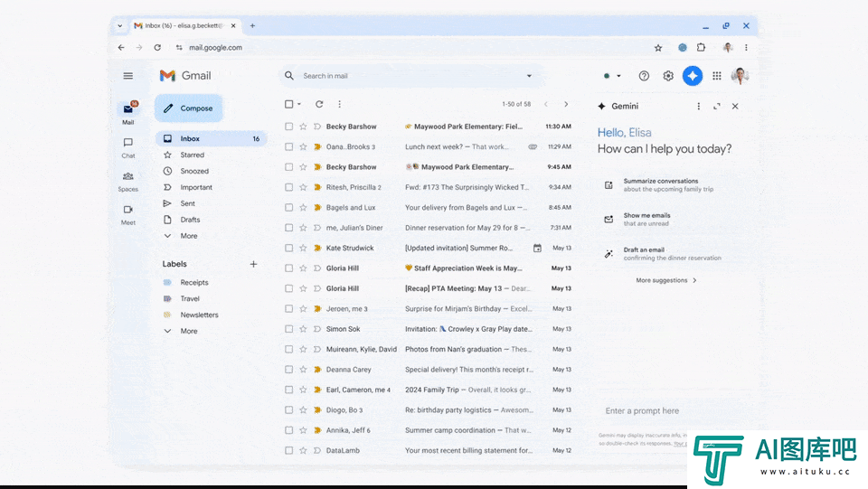Screen dimensions: 868x489
Task: Open Chat in the left rail
Action: pyautogui.click(x=127, y=147)
